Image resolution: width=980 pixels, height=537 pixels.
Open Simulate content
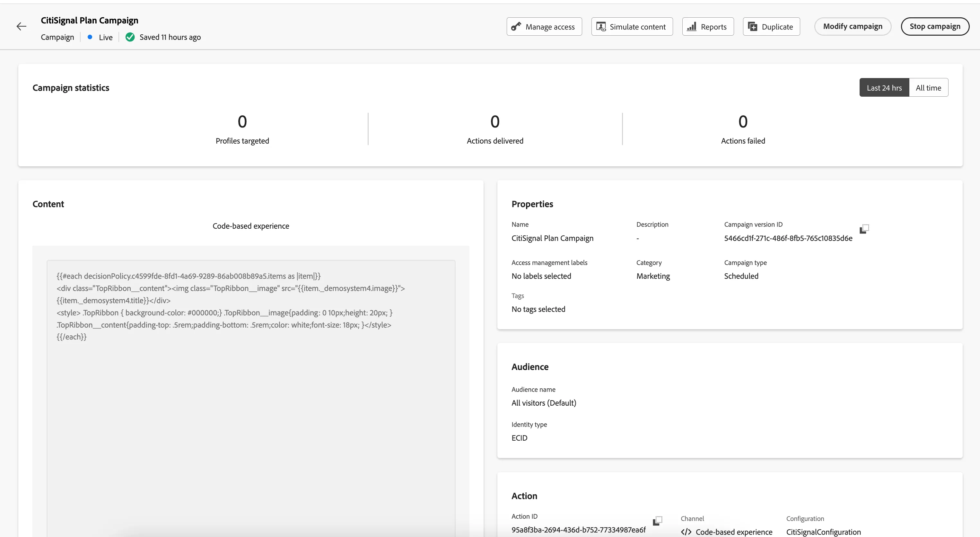pos(632,27)
